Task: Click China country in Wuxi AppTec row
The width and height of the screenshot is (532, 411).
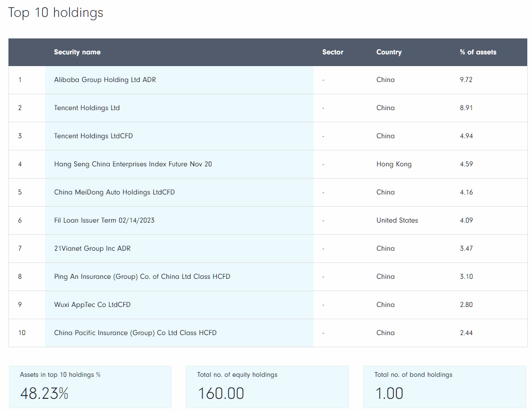Action: pos(386,305)
